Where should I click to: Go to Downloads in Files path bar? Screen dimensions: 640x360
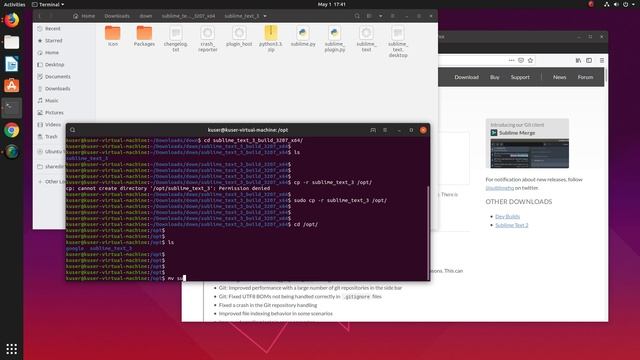point(117,16)
